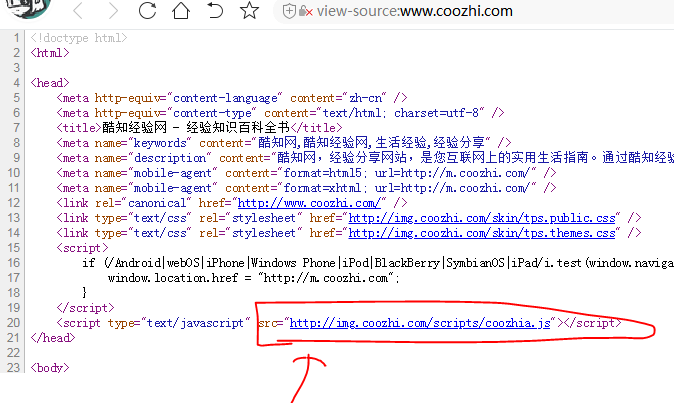Reload the page with refresh icon
674x403 pixels.
pos(147,10)
